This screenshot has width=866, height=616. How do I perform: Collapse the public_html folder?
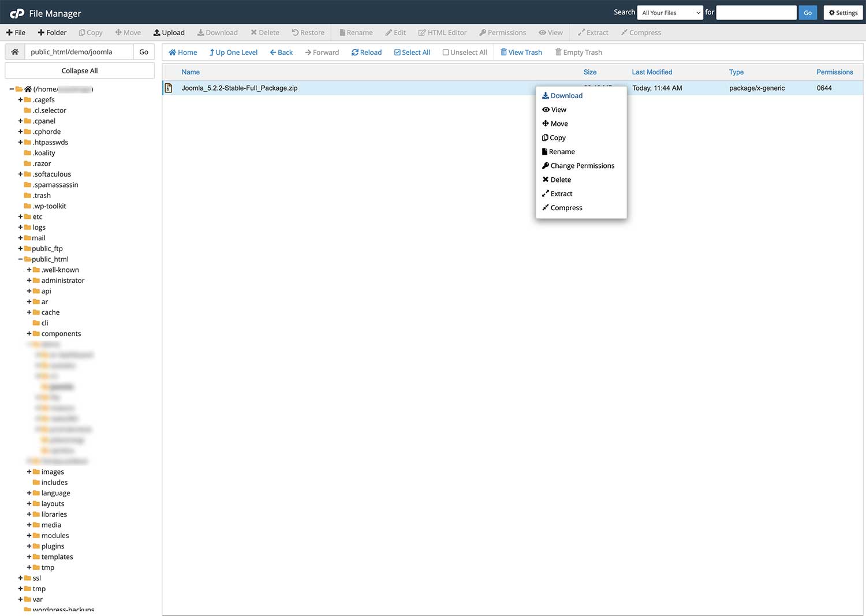(x=20, y=259)
